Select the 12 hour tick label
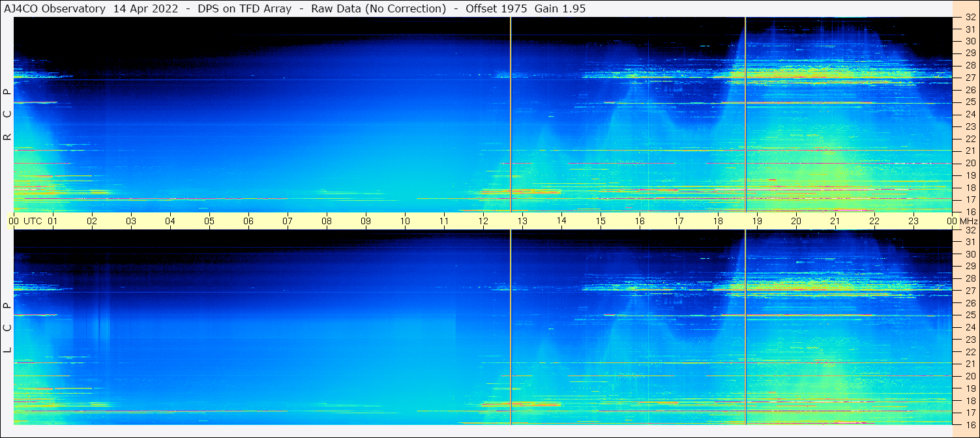Screen dimensions: 980x438 point(483,221)
